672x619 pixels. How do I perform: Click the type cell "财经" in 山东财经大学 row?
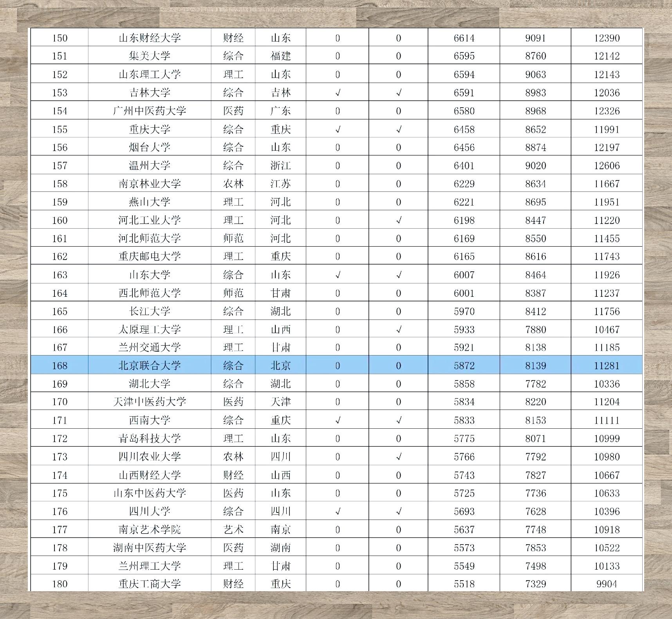[233, 38]
